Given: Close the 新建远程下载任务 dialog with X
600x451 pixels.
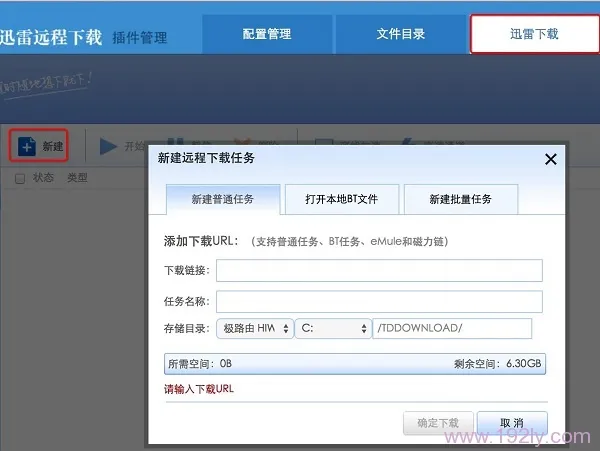Looking at the screenshot, I should [x=550, y=159].
